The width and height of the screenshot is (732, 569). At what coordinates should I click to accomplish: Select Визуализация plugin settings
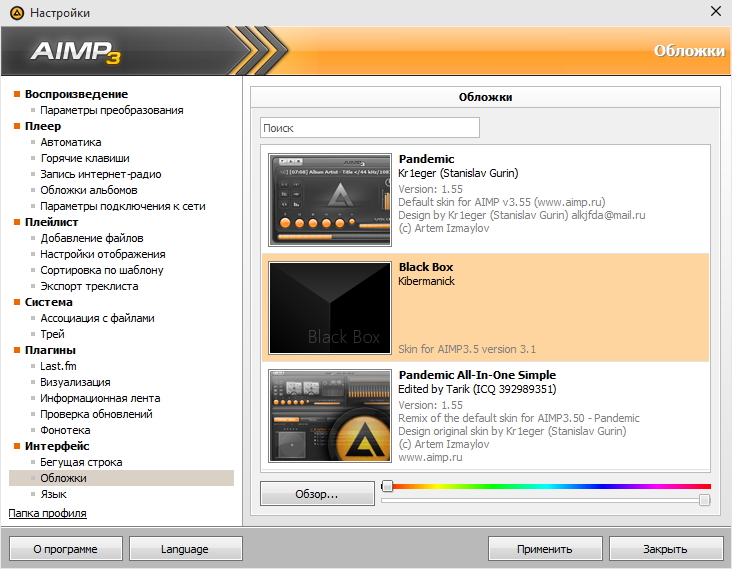(75, 382)
